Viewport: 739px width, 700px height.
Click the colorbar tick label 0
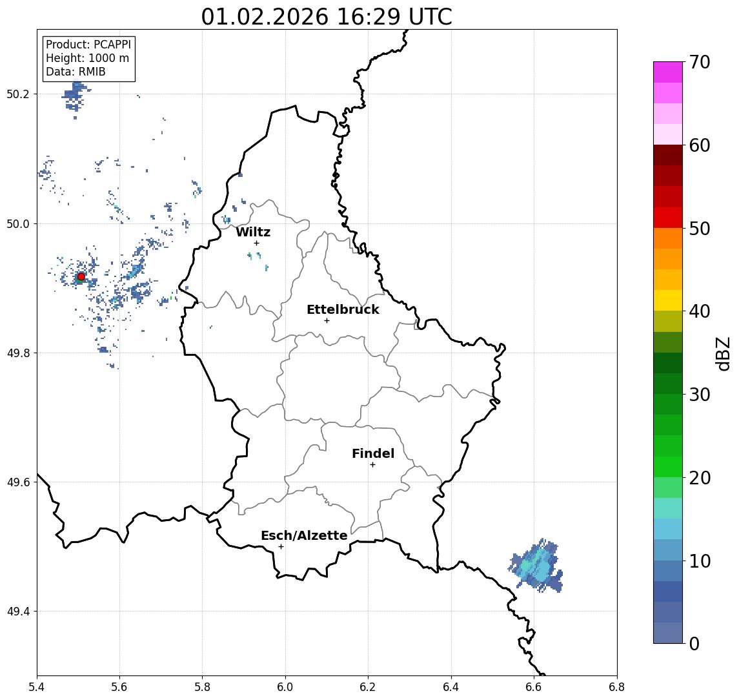point(694,643)
